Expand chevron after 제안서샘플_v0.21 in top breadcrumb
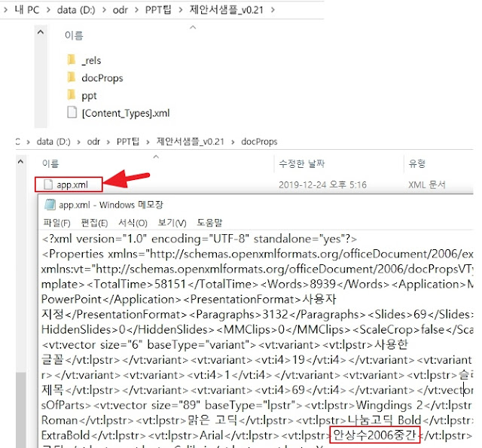 tap(273, 10)
